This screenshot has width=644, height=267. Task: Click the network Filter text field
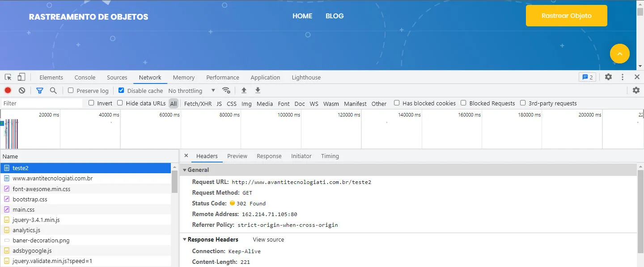42,103
